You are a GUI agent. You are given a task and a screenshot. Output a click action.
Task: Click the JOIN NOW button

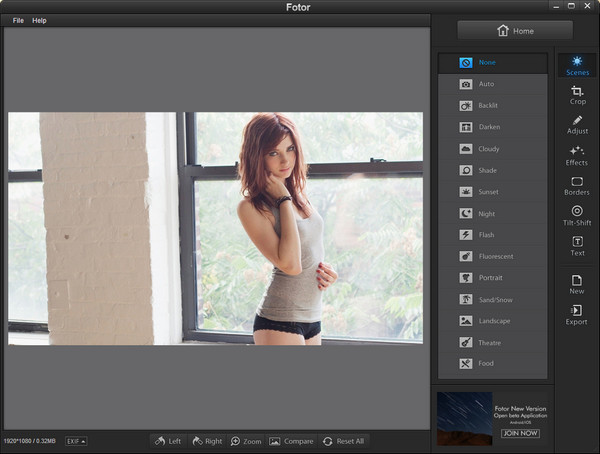[x=520, y=433]
